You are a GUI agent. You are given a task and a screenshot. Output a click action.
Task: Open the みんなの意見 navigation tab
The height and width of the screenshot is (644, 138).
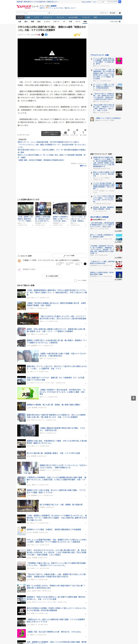click(73, 17)
